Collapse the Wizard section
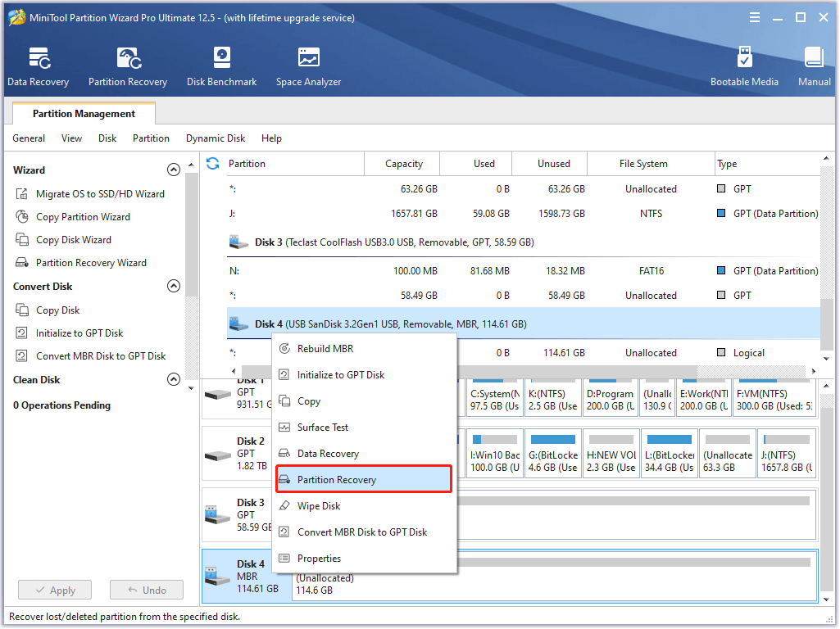 (x=174, y=170)
